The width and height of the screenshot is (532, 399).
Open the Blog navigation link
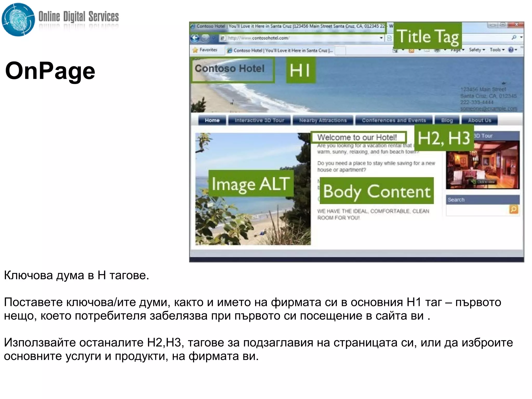pyautogui.click(x=447, y=120)
